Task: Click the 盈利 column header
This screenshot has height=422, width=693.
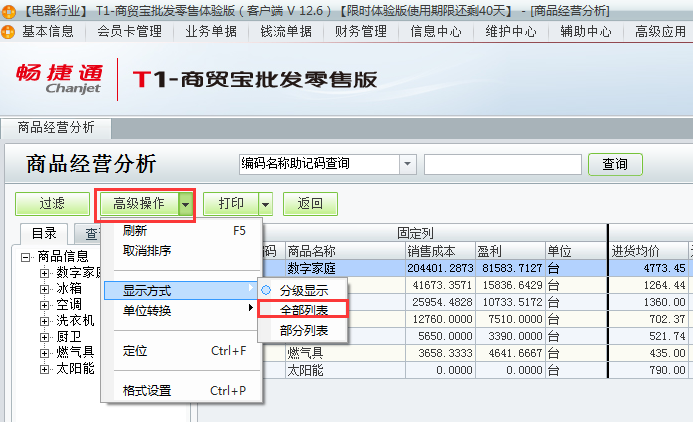Action: [x=510, y=251]
